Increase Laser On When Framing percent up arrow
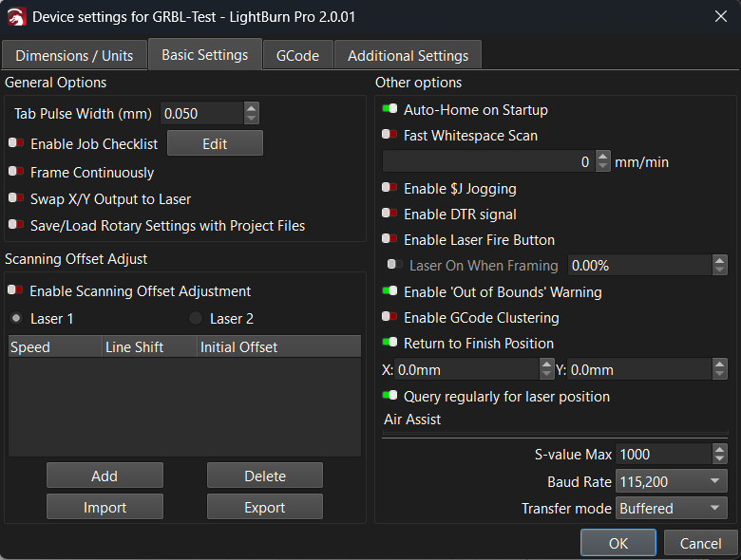The width and height of the screenshot is (741, 560). coord(720,260)
